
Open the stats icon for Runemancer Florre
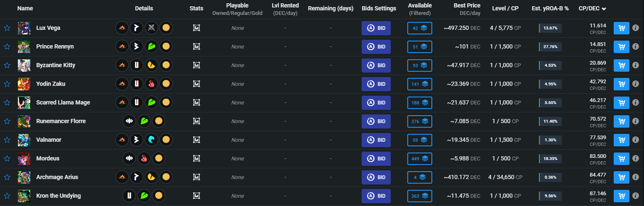coord(197,121)
